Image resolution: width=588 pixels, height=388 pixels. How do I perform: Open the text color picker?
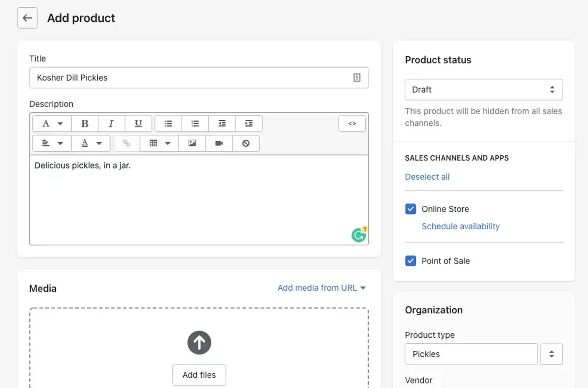90,143
